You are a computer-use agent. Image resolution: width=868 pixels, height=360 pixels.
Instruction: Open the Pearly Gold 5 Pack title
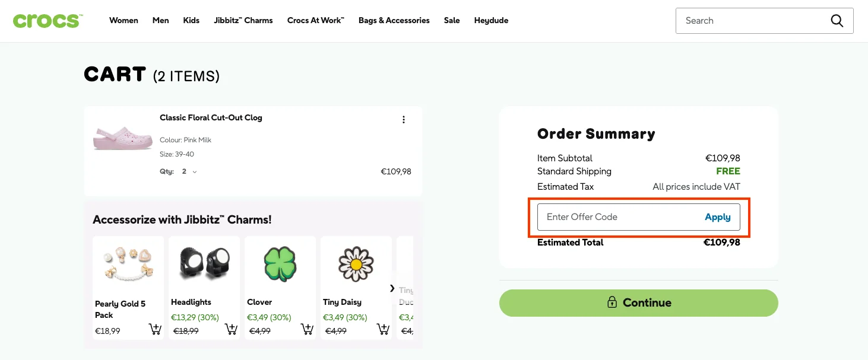[120, 309]
